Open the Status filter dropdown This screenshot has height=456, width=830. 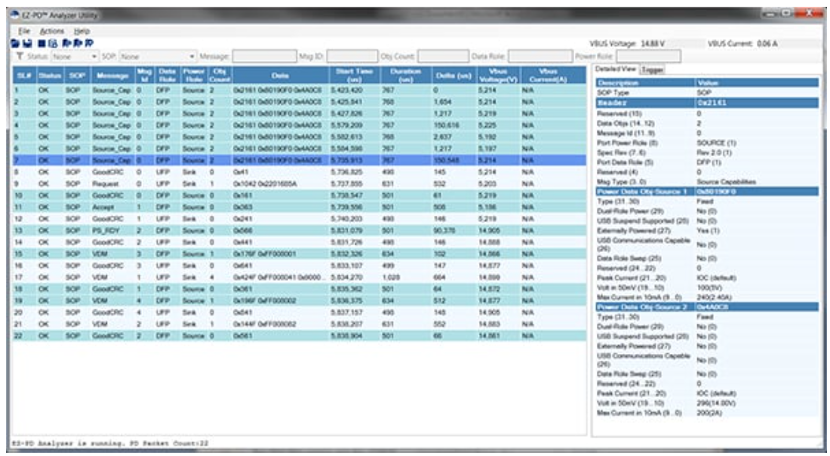(x=74, y=57)
